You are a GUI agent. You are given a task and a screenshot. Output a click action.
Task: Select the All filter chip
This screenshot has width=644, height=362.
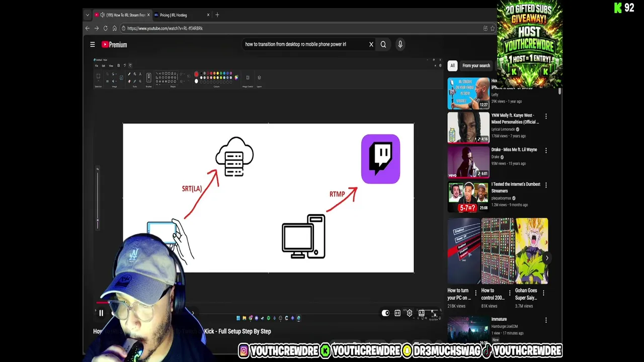click(452, 65)
